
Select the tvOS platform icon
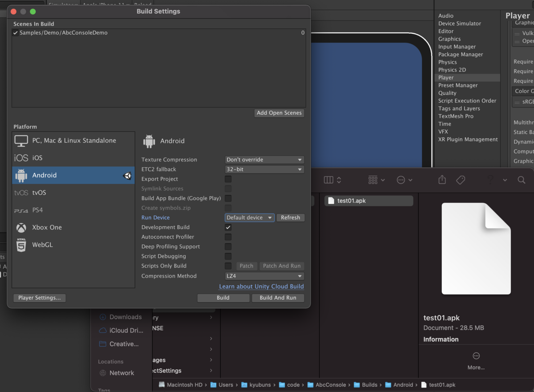21,193
